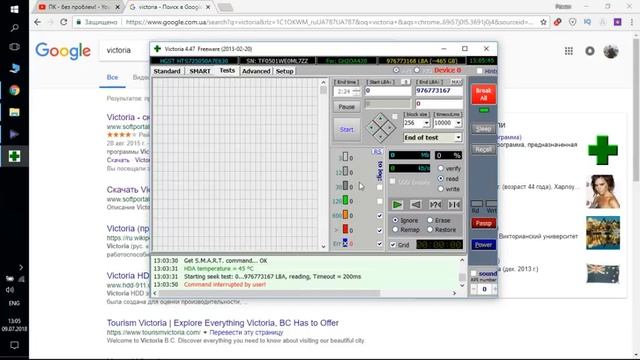
Task: Open the Google apps grid icon
Action: click(569, 51)
